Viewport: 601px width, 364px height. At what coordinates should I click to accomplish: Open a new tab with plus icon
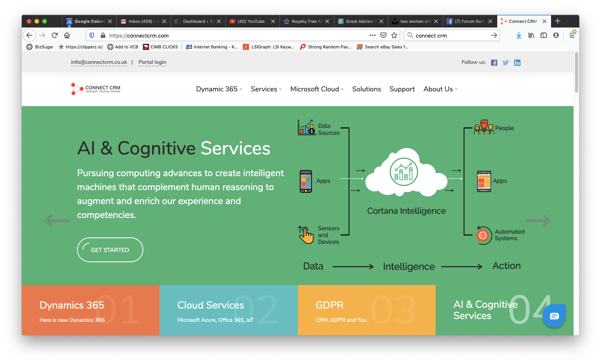(558, 21)
